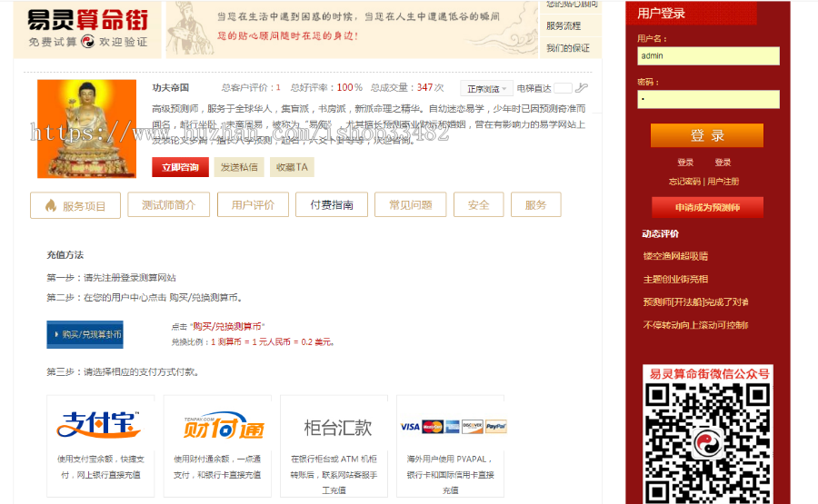Switch to the 用户评价 tab

(x=253, y=205)
